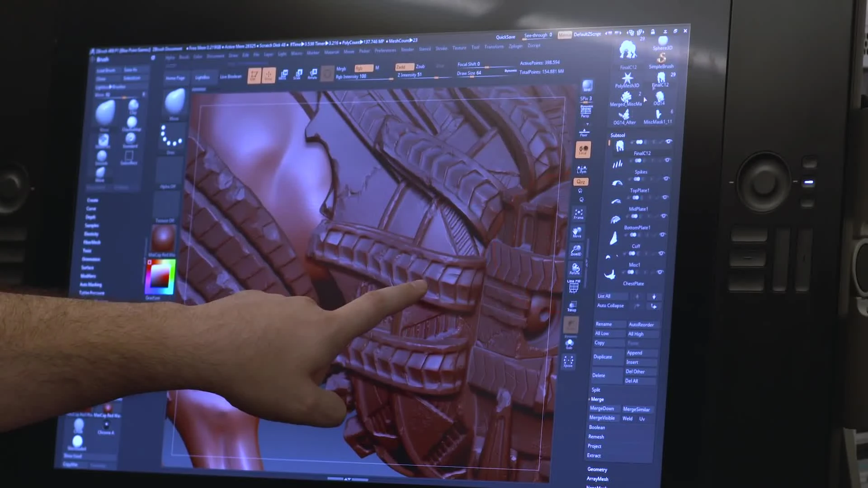Viewport: 868px width, 488px height.
Task: Toggle the Zadd mode button
Action: point(404,67)
